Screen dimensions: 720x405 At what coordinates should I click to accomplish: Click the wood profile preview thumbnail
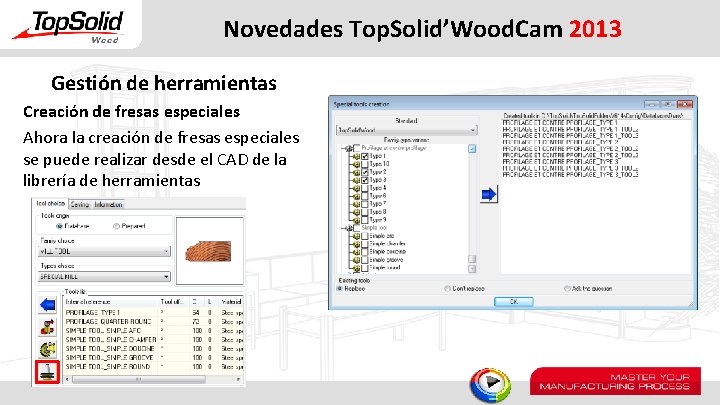coord(209,251)
